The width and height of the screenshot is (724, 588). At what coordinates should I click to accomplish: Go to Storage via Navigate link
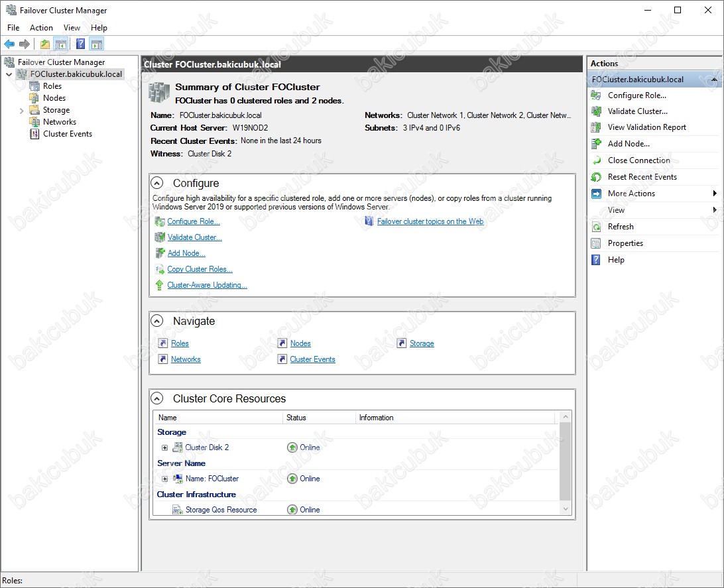tap(422, 343)
